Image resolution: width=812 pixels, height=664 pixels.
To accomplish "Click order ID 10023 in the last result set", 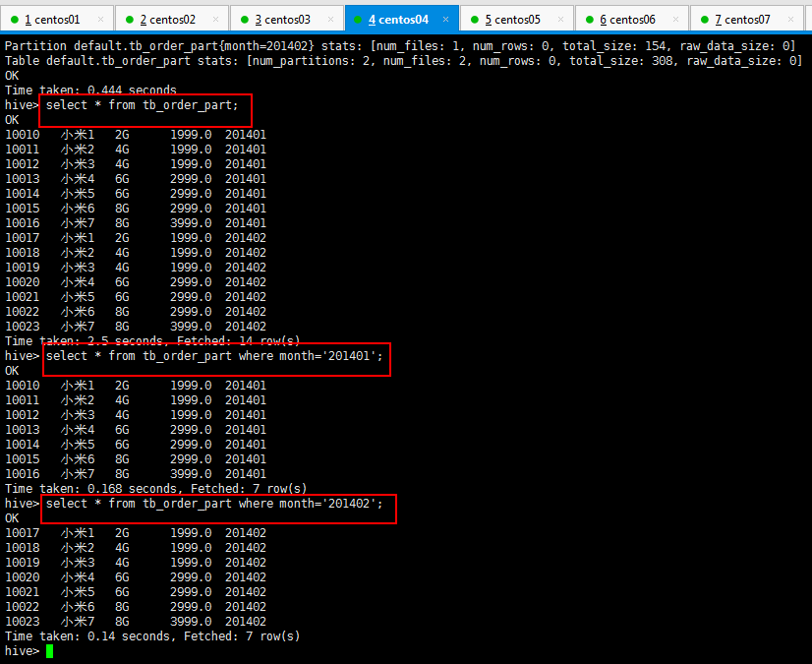I will (x=23, y=622).
